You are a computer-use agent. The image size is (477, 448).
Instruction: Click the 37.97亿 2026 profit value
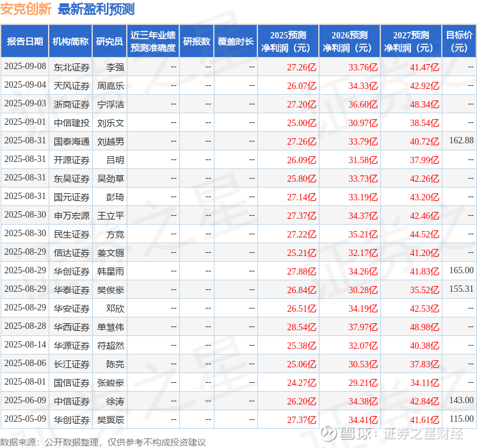(x=363, y=327)
